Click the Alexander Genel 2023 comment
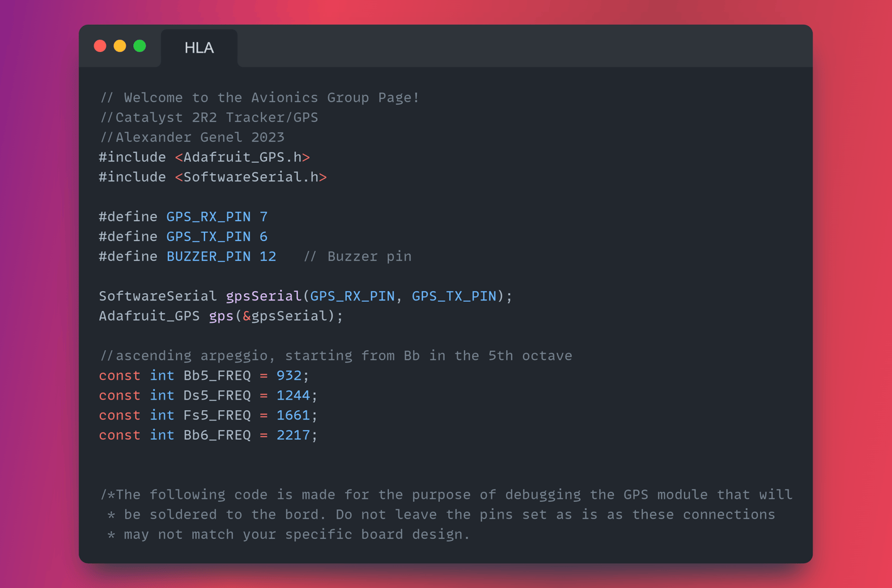Image resolution: width=892 pixels, height=588 pixels. pos(192,138)
